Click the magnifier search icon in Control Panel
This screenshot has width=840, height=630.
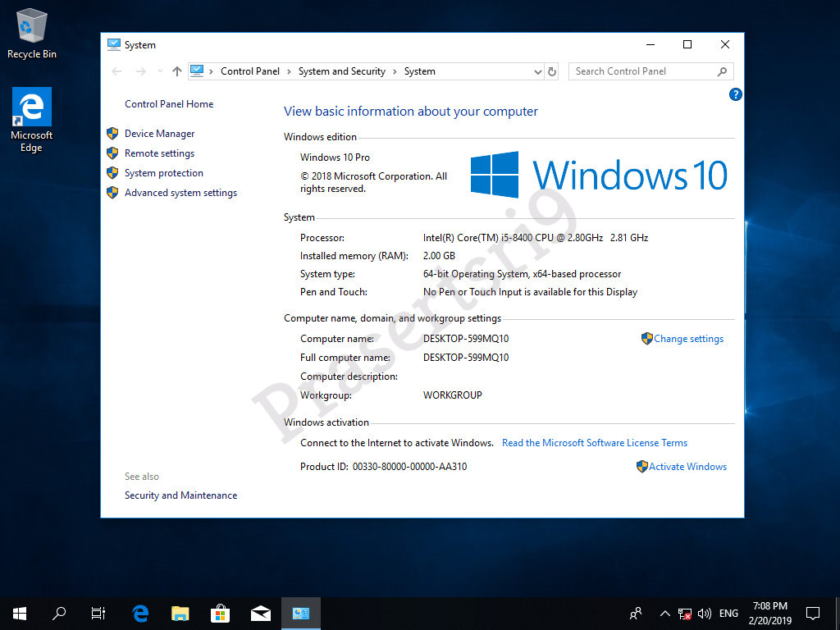pyautogui.click(x=722, y=71)
